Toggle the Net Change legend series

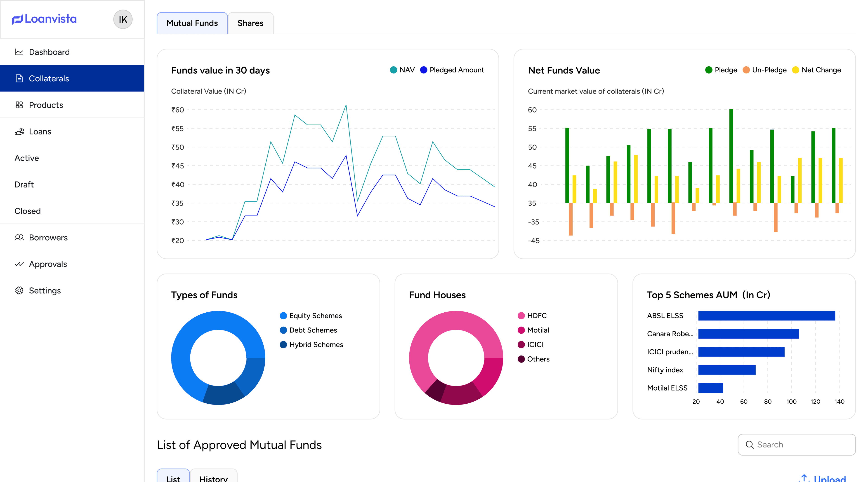coord(816,70)
